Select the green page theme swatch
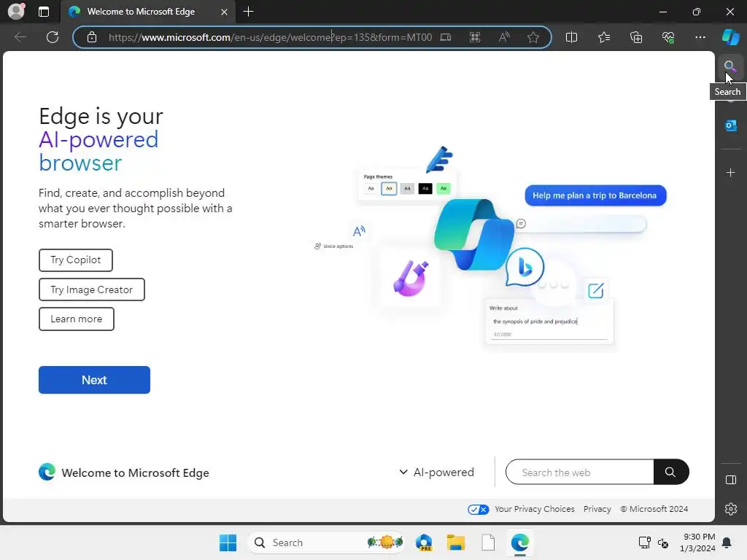Image resolution: width=747 pixels, height=560 pixels. tap(443, 189)
